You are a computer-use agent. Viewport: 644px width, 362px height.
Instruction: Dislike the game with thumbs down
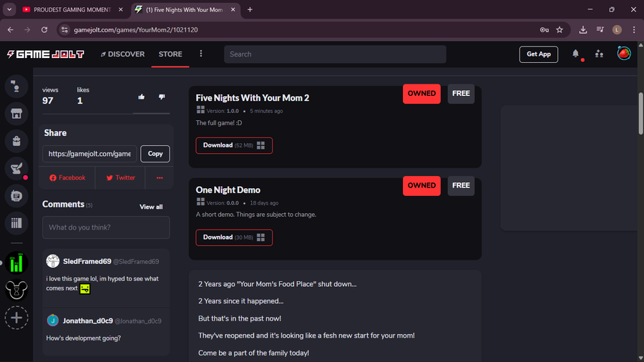tap(162, 97)
